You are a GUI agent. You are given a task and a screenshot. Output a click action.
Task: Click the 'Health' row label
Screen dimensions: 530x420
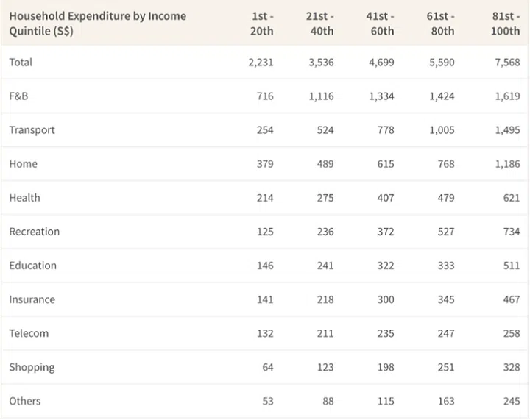[24, 198]
